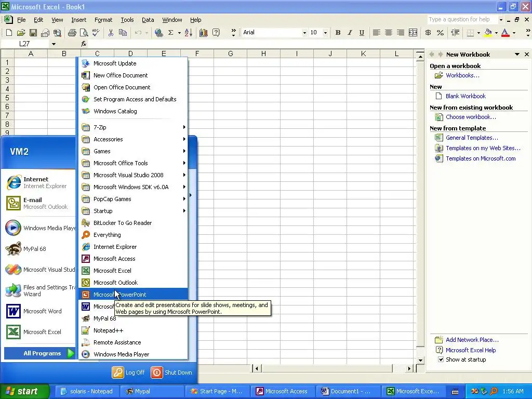Screen dimensions: 532x399
Task: Uncheck Show at startup checkbox
Action: click(x=441, y=360)
